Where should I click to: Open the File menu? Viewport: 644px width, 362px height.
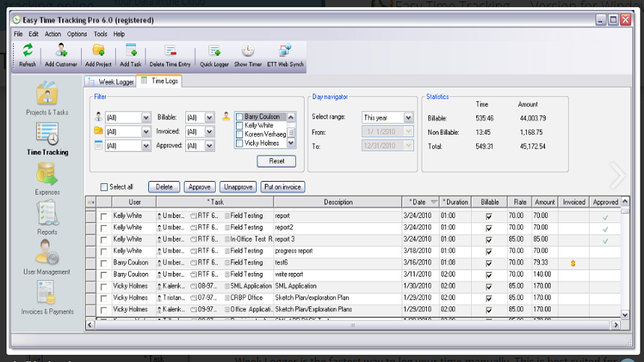(x=18, y=34)
